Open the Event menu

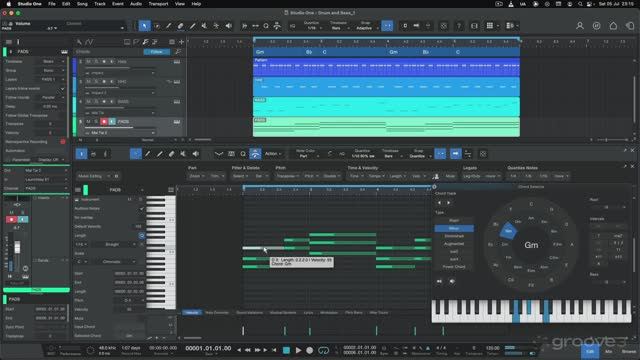click(118, 4)
